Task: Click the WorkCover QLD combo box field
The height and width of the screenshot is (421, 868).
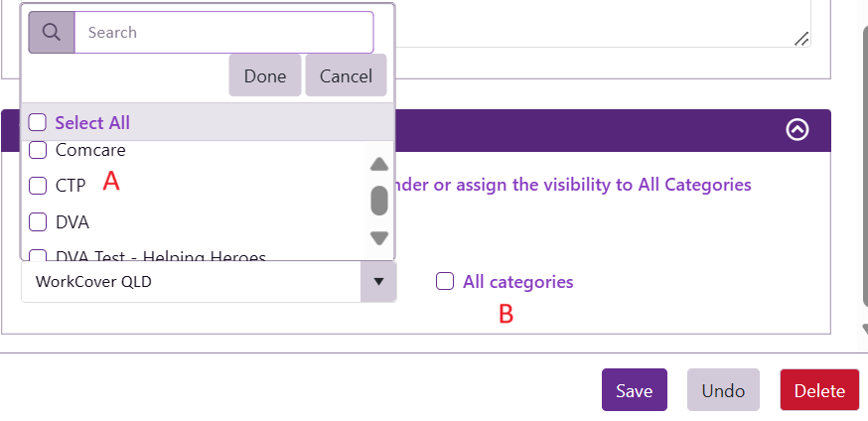Action: pyautogui.click(x=189, y=282)
